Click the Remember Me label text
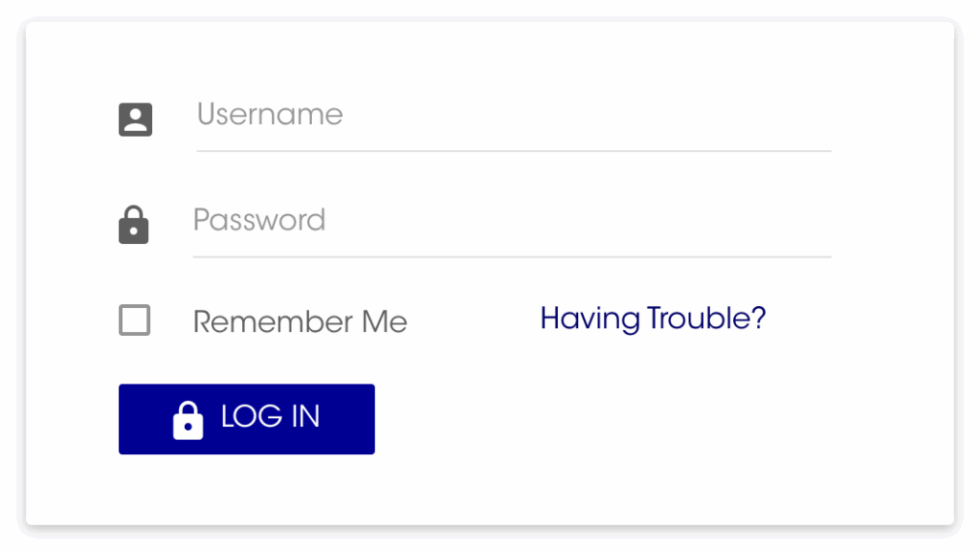This screenshot has height=551, width=980. pos(300,322)
